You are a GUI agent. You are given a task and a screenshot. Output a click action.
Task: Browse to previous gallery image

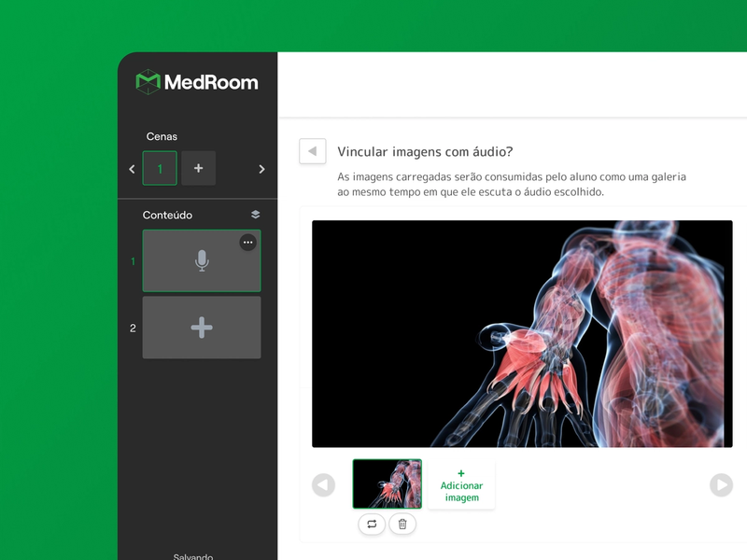click(x=324, y=484)
